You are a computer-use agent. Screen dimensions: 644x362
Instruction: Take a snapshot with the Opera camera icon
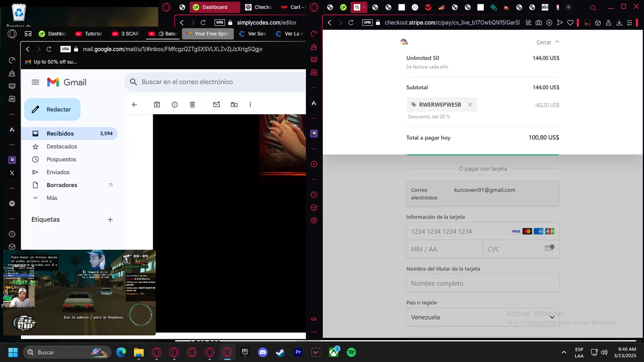(539, 23)
